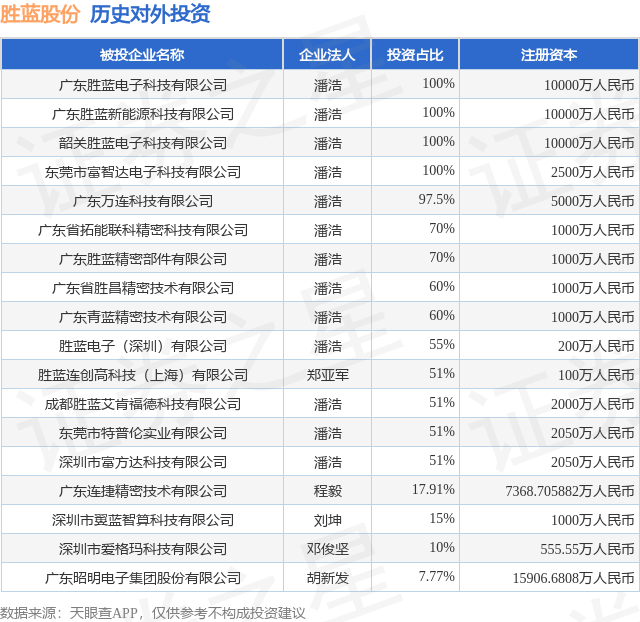
Task: Click 广东昭明电子集团股份有限公司 company name
Action: pos(142,578)
